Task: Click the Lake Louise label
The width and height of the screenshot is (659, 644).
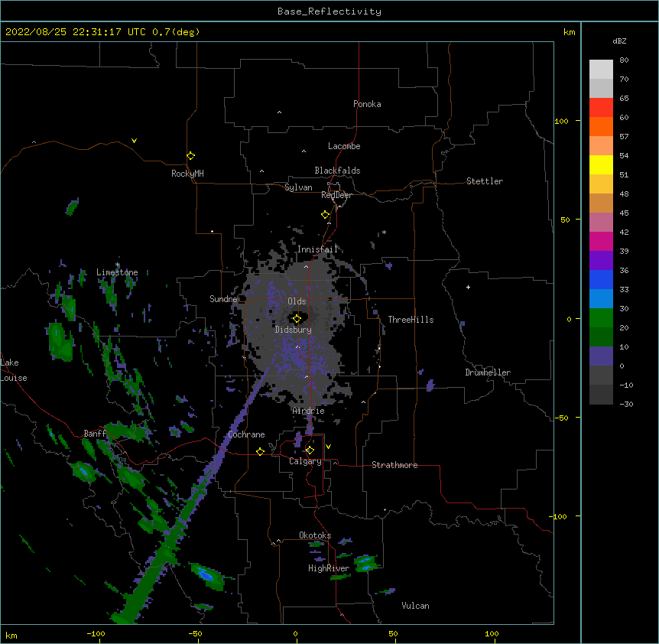Action: [x=14, y=370]
